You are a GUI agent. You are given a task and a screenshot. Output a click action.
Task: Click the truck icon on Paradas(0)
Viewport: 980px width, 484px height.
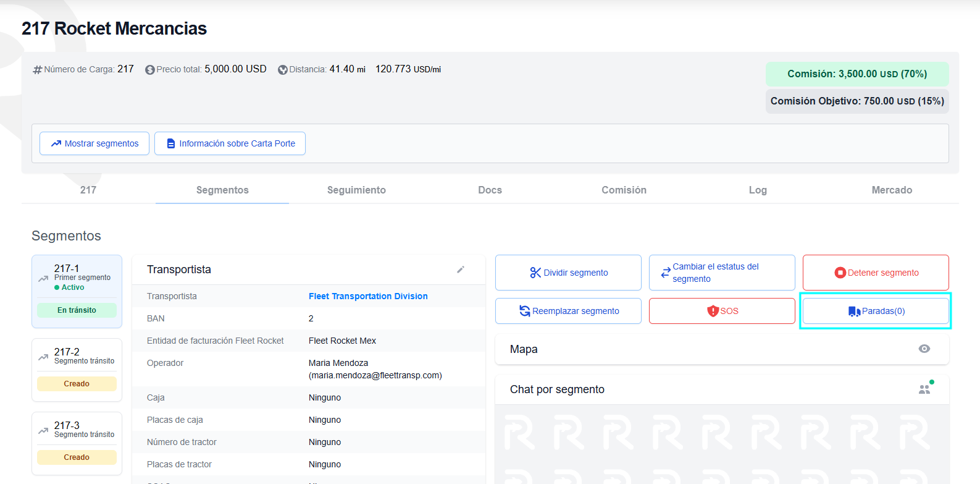click(854, 311)
